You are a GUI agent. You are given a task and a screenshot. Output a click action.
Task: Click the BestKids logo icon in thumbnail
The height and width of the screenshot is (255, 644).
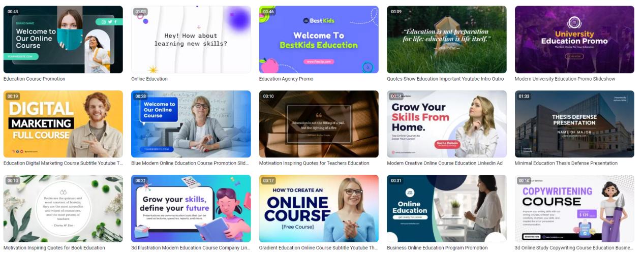[306, 20]
